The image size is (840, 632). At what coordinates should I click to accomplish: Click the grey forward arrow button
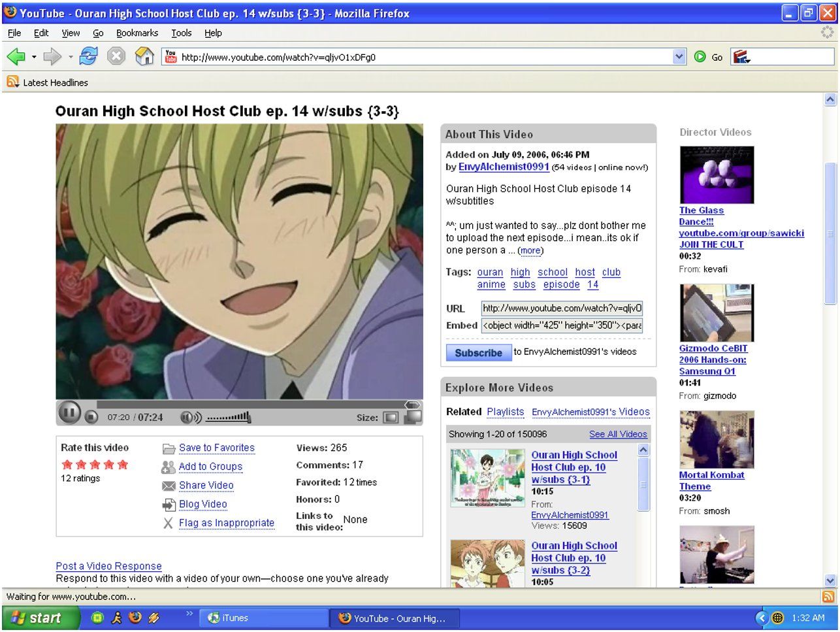(x=52, y=57)
